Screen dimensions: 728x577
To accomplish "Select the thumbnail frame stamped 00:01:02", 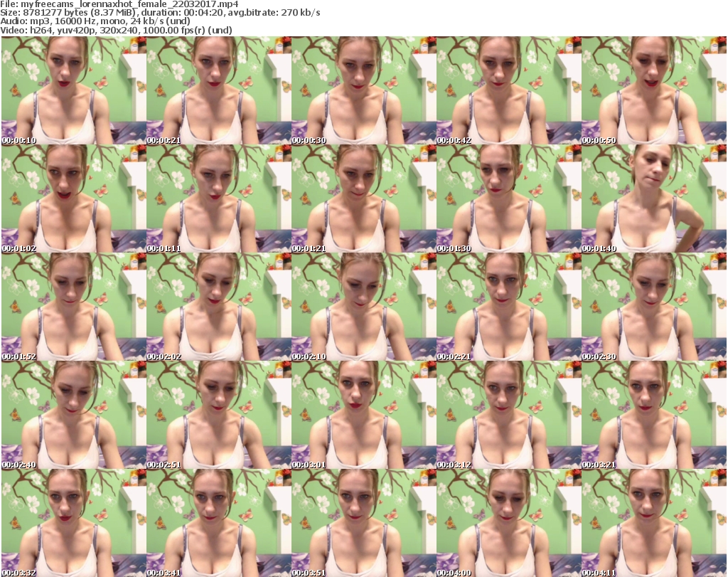I will tap(74, 198).
